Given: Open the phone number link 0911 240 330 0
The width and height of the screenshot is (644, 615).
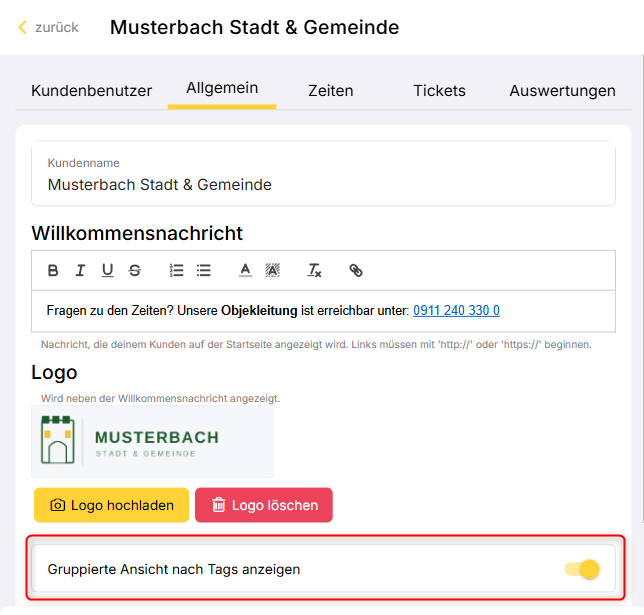Looking at the screenshot, I should 456,311.
